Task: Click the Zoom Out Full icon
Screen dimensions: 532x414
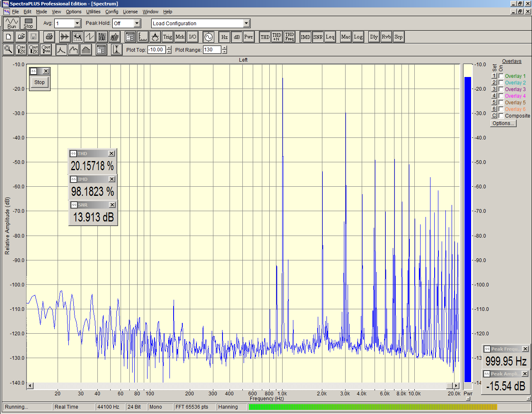Action: pyautogui.click(x=46, y=50)
